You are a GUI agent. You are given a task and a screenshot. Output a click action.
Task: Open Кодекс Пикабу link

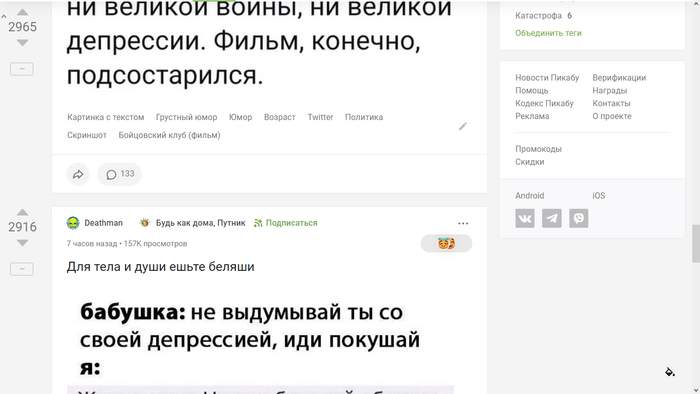coord(544,104)
